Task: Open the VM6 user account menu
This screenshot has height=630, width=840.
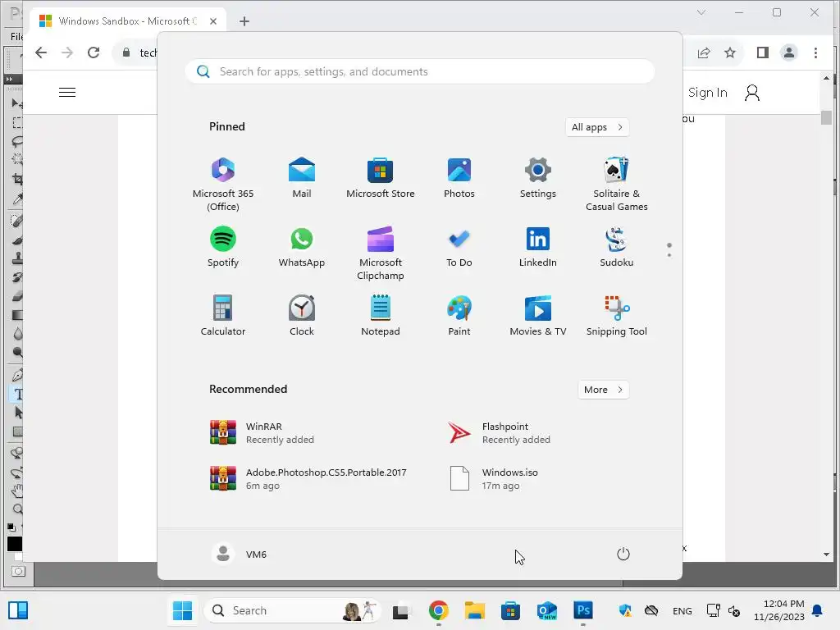Action: 240,554
